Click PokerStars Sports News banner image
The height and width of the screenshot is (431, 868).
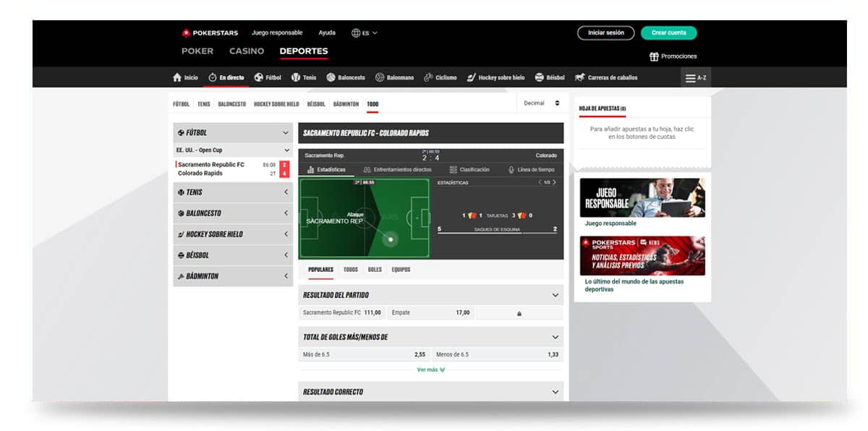642,256
